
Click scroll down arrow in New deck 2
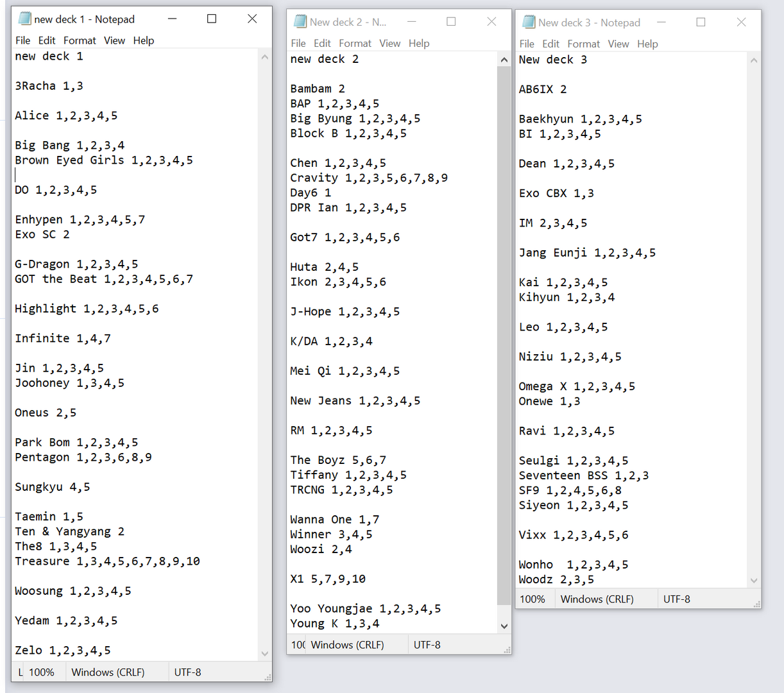pyautogui.click(x=504, y=626)
